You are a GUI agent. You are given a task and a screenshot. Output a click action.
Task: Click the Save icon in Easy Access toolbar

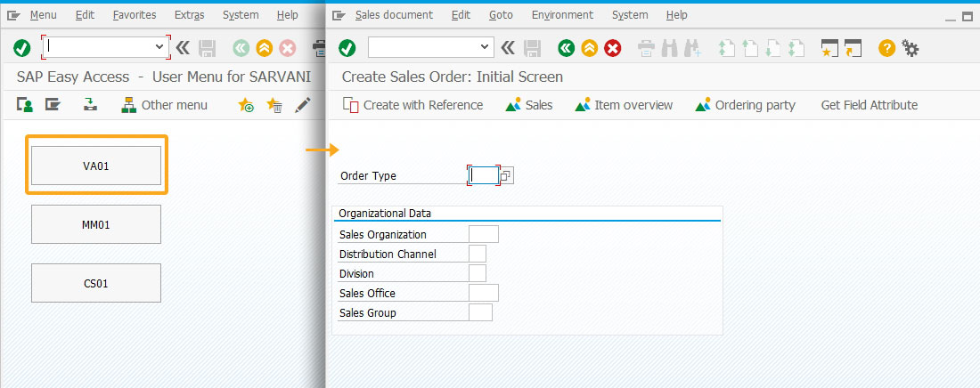tap(207, 48)
